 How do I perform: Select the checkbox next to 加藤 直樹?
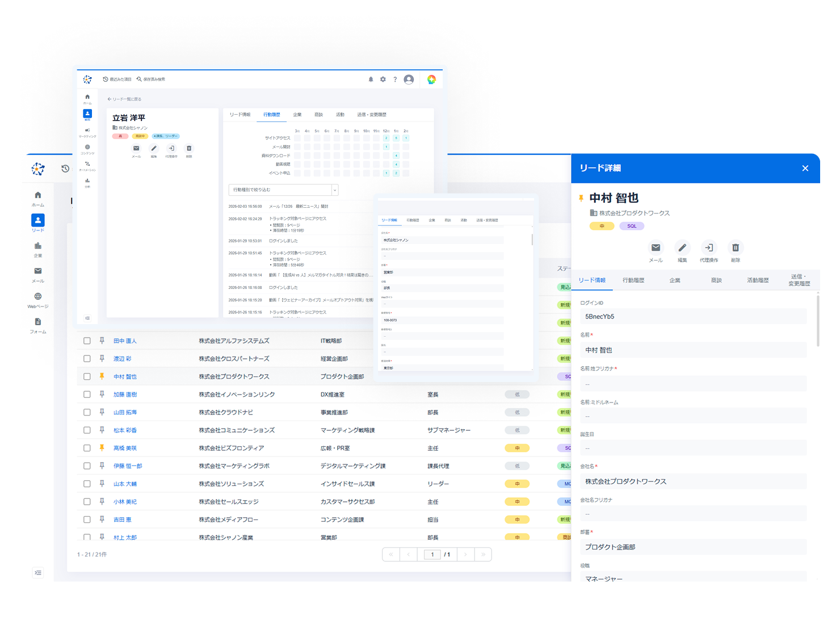point(87,395)
